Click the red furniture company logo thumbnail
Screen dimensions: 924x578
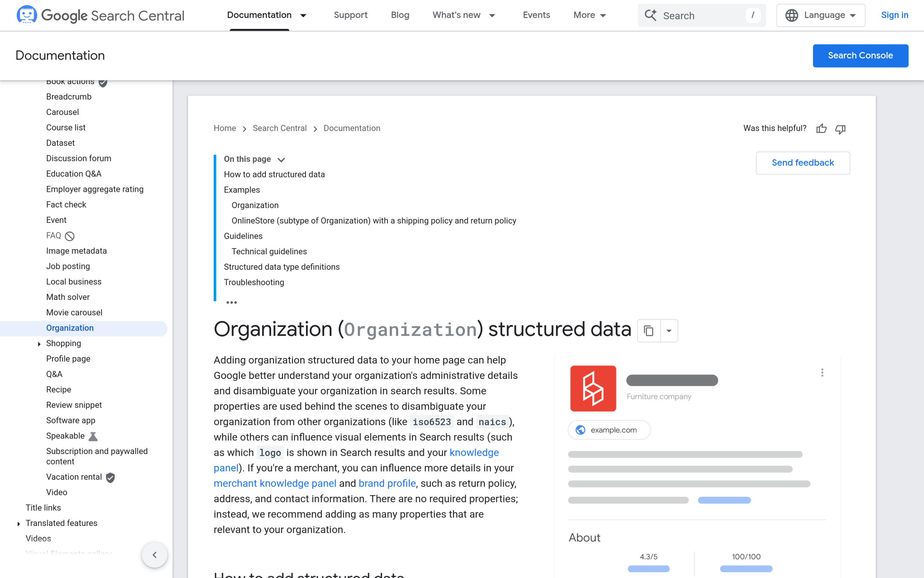[593, 388]
